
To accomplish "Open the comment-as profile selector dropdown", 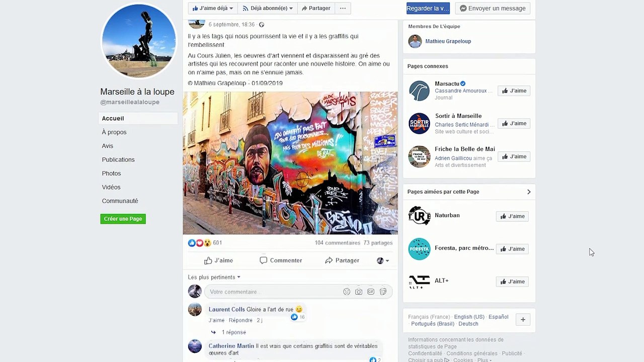I will [383, 260].
